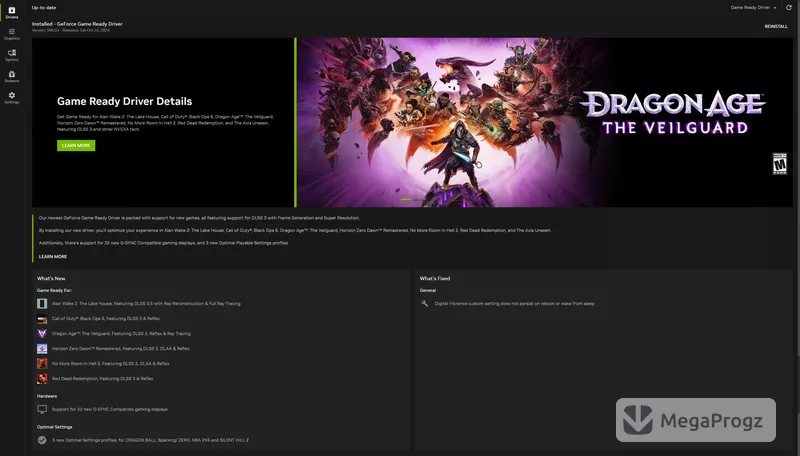This screenshot has width=800, height=456.
Task: Click the Digital Vibrance custom setting fix text
Action: 514,303
